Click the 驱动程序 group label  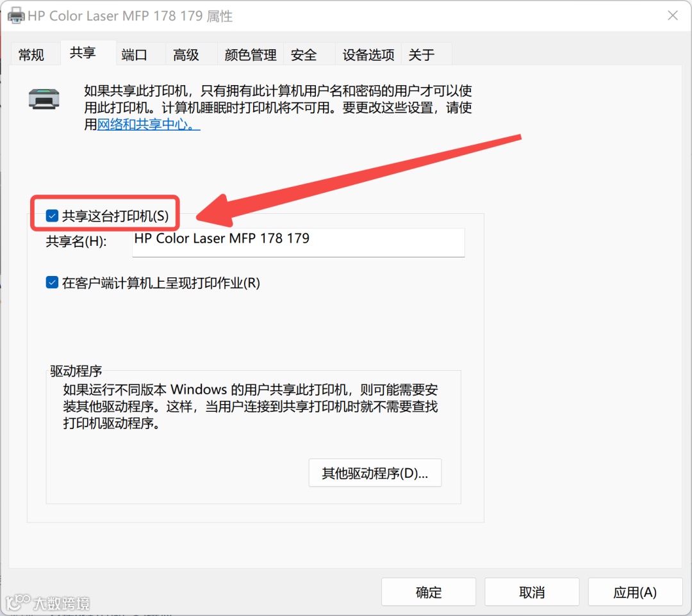tap(76, 371)
